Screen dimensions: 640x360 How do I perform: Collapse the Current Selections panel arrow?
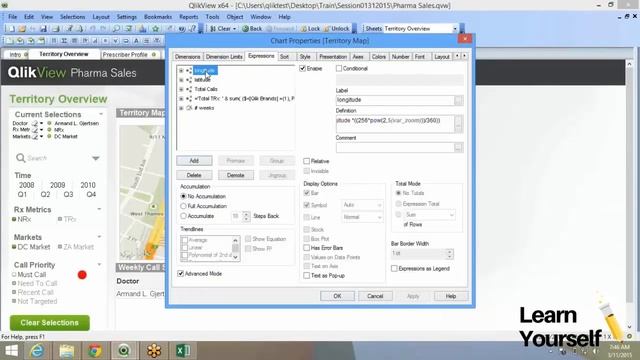pyautogui.click(x=101, y=114)
